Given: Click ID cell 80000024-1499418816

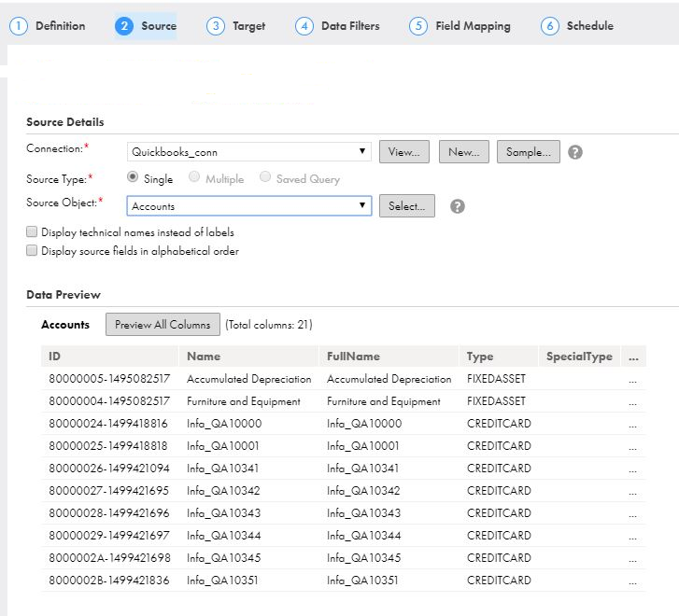Looking at the screenshot, I should [107, 424].
